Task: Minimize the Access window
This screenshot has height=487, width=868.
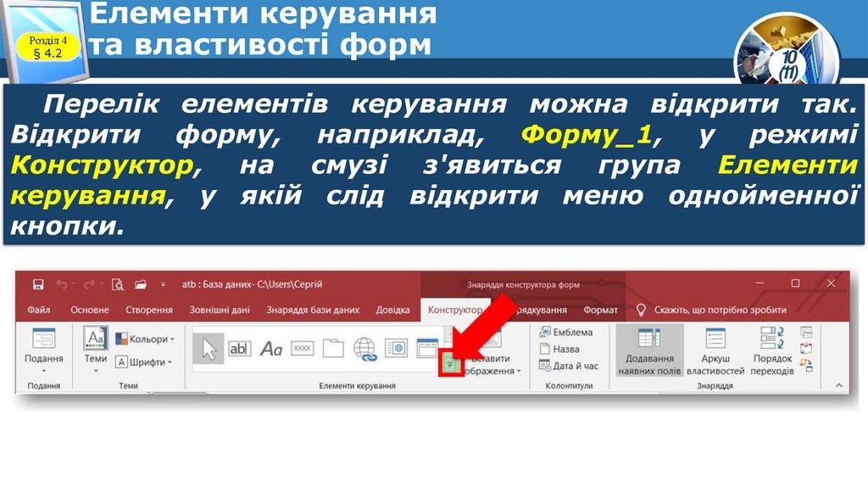Action: (x=759, y=283)
